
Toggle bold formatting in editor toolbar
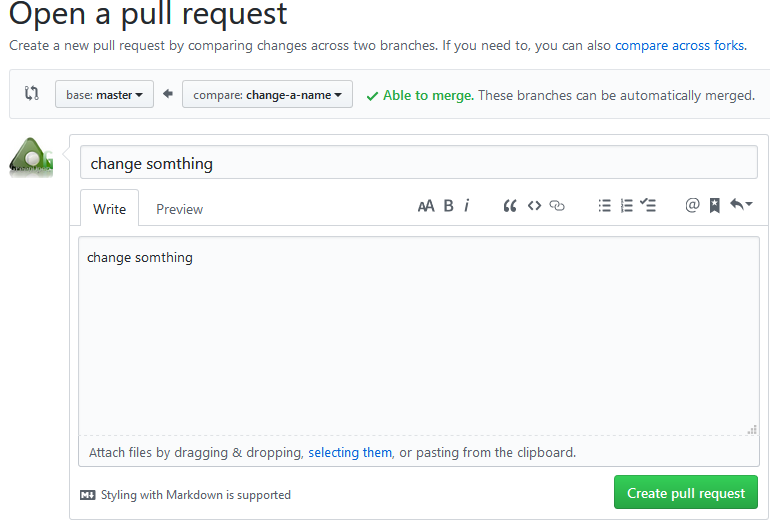click(x=449, y=206)
